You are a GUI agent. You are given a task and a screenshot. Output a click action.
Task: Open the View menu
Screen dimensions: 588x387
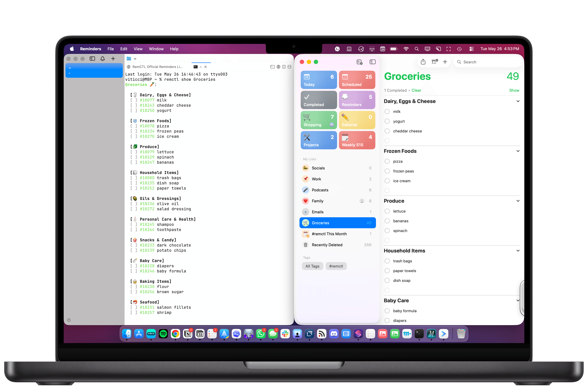(x=138, y=49)
